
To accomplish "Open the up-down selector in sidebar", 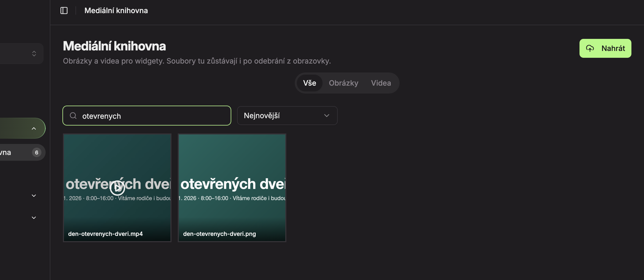I will [34, 54].
